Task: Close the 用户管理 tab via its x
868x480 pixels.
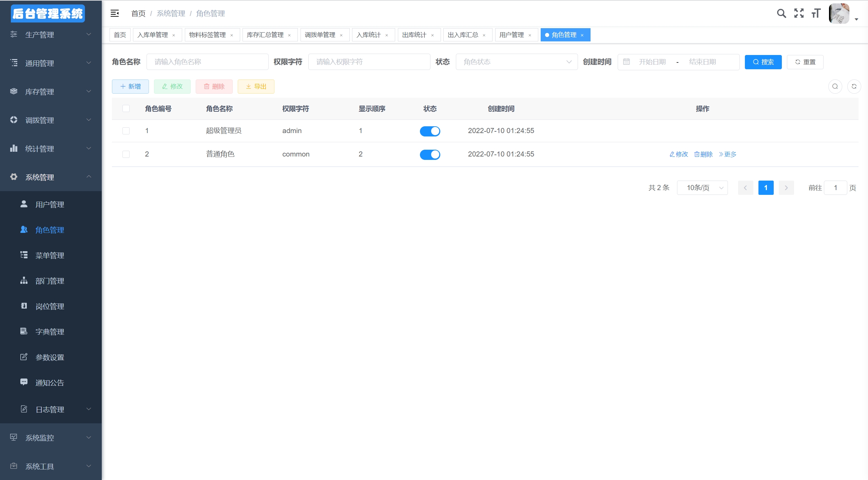Action: coord(530,35)
